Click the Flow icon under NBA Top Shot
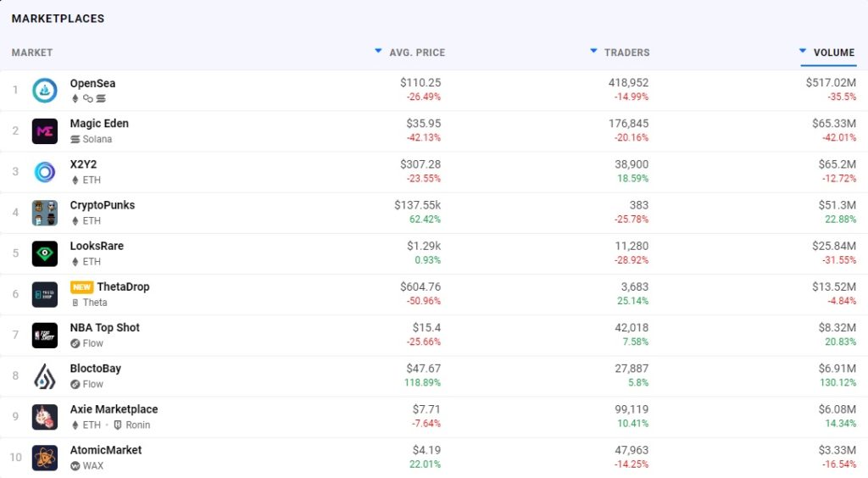Viewport: 868px width, 478px height. (x=75, y=343)
